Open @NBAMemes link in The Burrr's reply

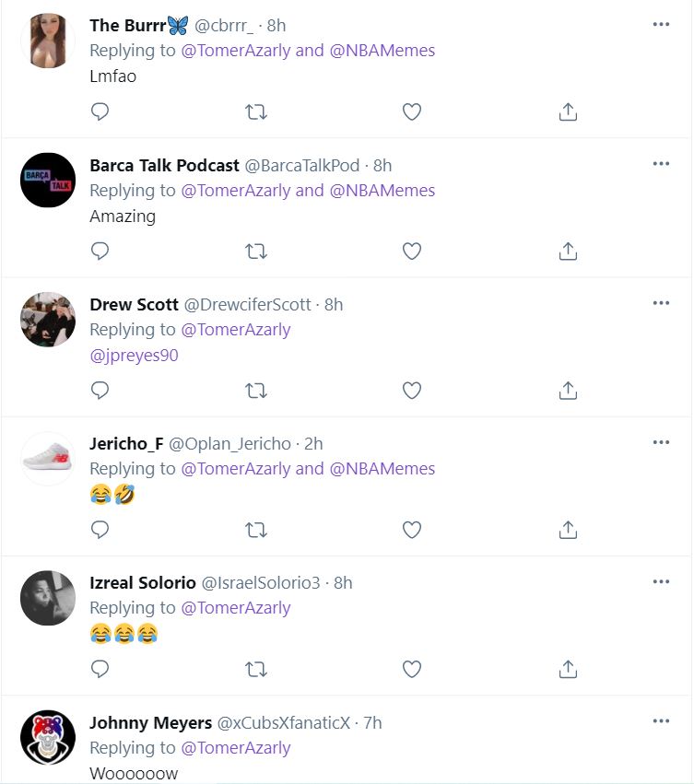382,50
